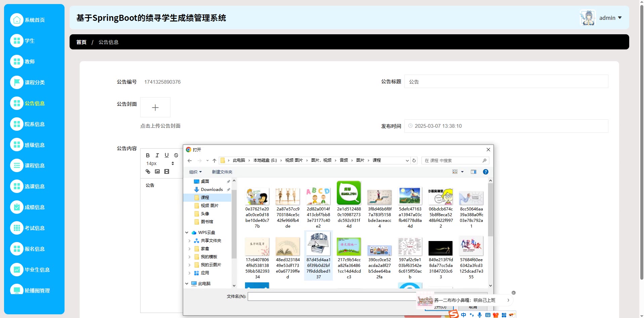Open help in the file dialog
The height and width of the screenshot is (318, 644).
pyautogui.click(x=485, y=172)
